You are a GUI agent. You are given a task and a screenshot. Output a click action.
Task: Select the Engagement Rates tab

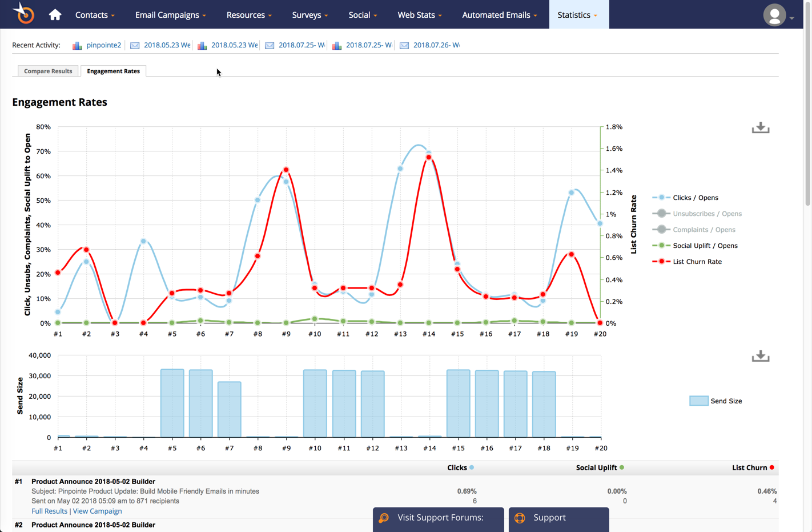pos(113,71)
